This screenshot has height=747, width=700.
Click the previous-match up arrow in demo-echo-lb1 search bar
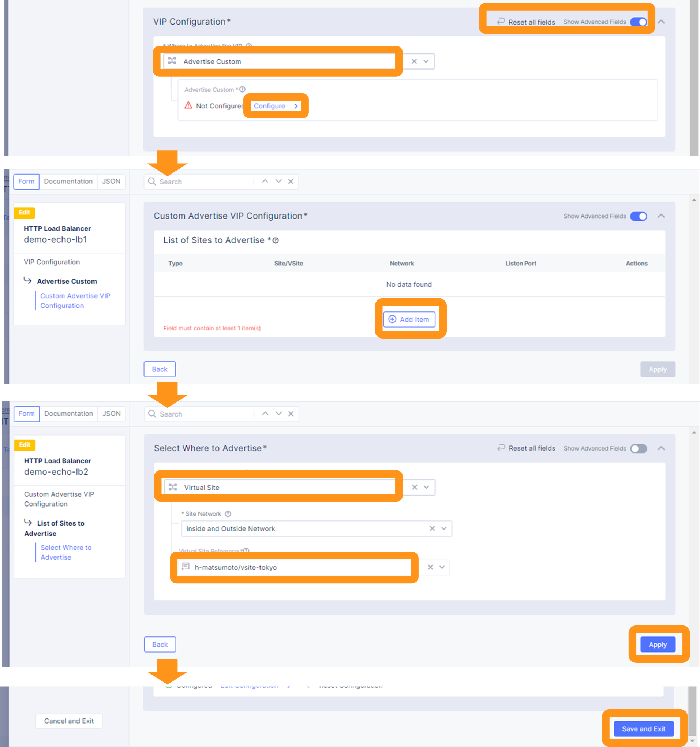point(265,182)
